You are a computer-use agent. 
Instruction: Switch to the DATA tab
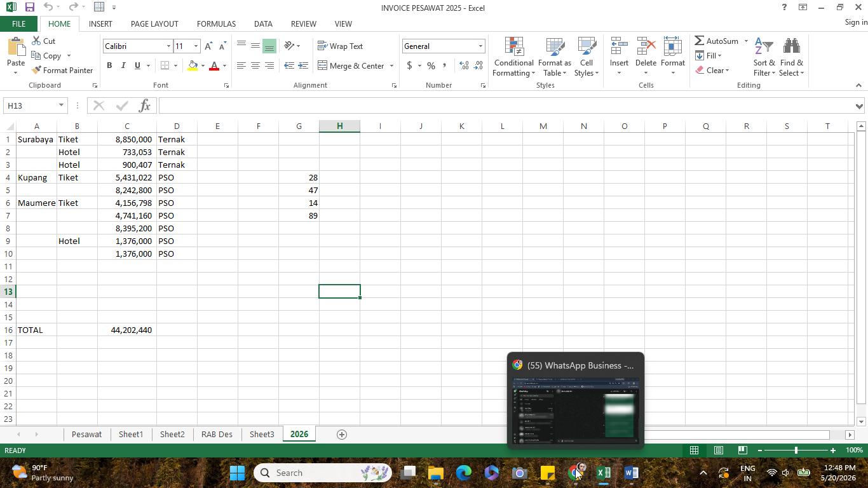263,24
